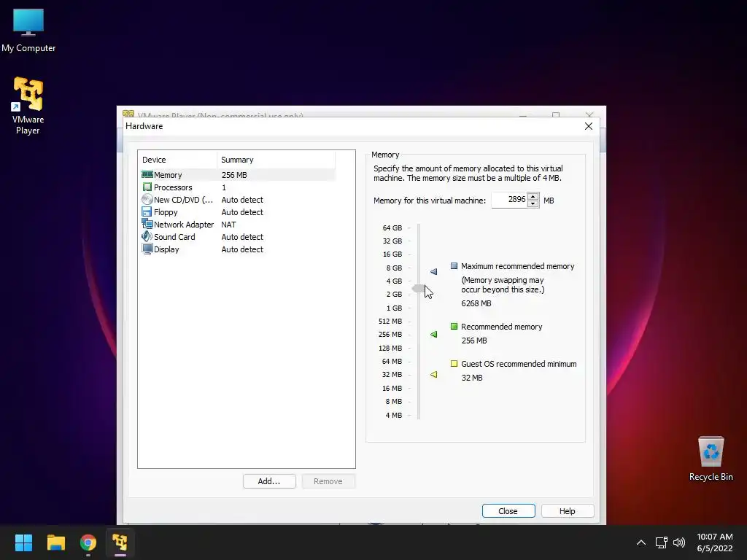This screenshot has height=560, width=747.
Task: Click the 64 GB slider scale label
Action: click(392, 228)
